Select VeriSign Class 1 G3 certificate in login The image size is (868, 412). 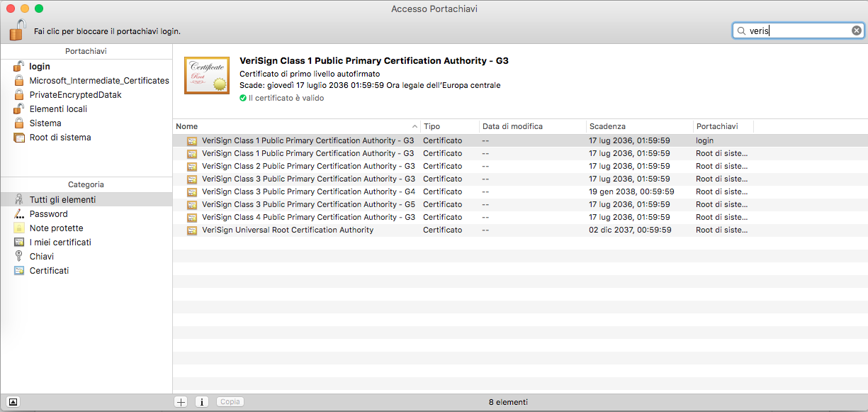520,140
